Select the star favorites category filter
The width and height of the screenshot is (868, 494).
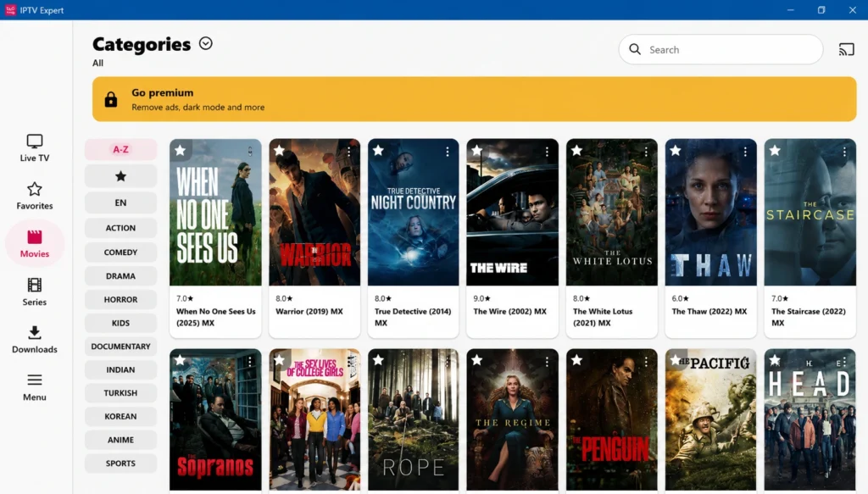point(120,176)
